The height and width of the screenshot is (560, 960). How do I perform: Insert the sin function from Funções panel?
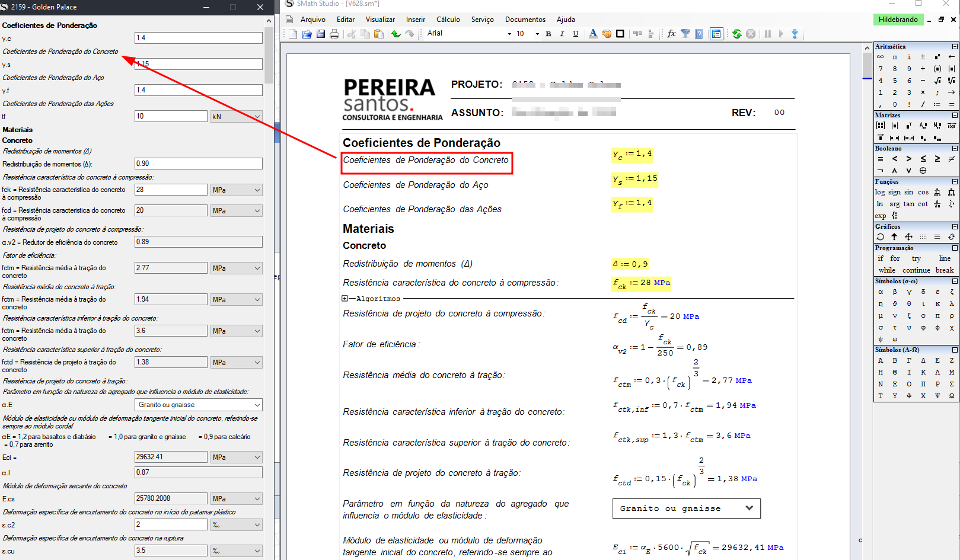pyautogui.click(x=908, y=192)
